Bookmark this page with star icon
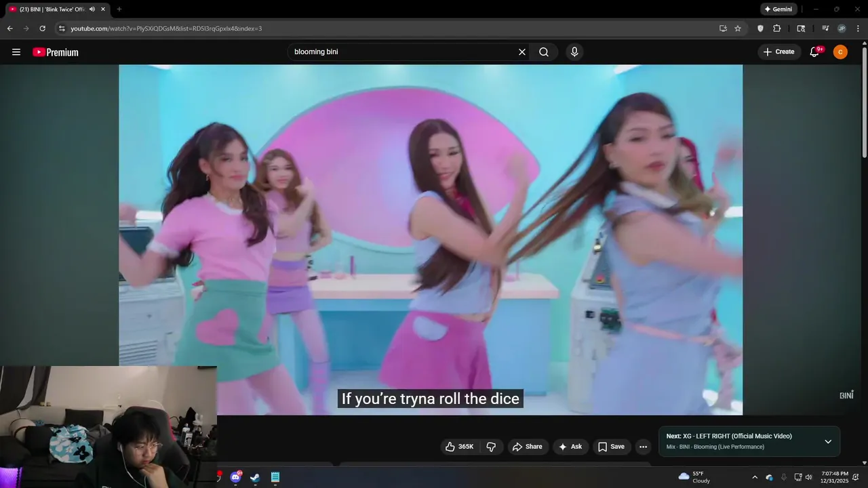Viewport: 868px width, 488px height. click(x=738, y=28)
